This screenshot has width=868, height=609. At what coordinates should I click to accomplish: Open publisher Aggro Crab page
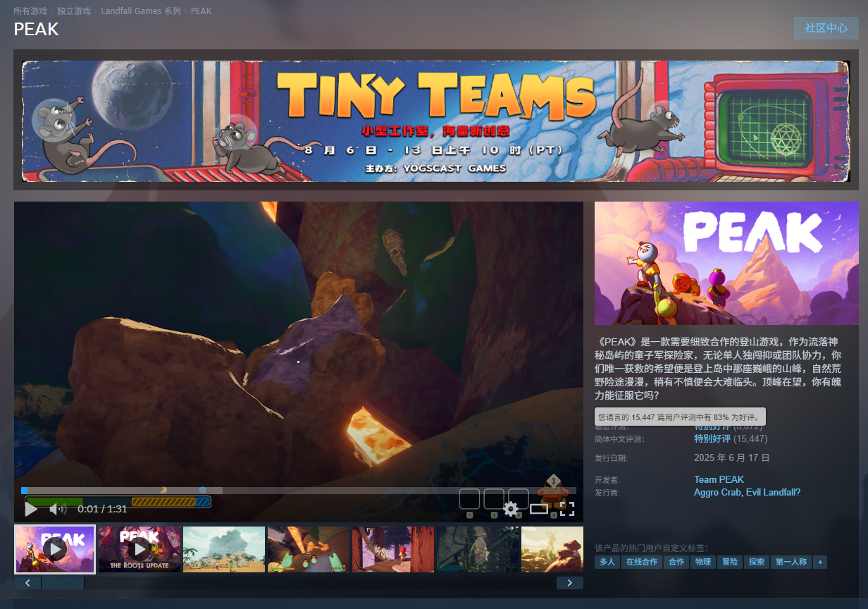pos(718,493)
